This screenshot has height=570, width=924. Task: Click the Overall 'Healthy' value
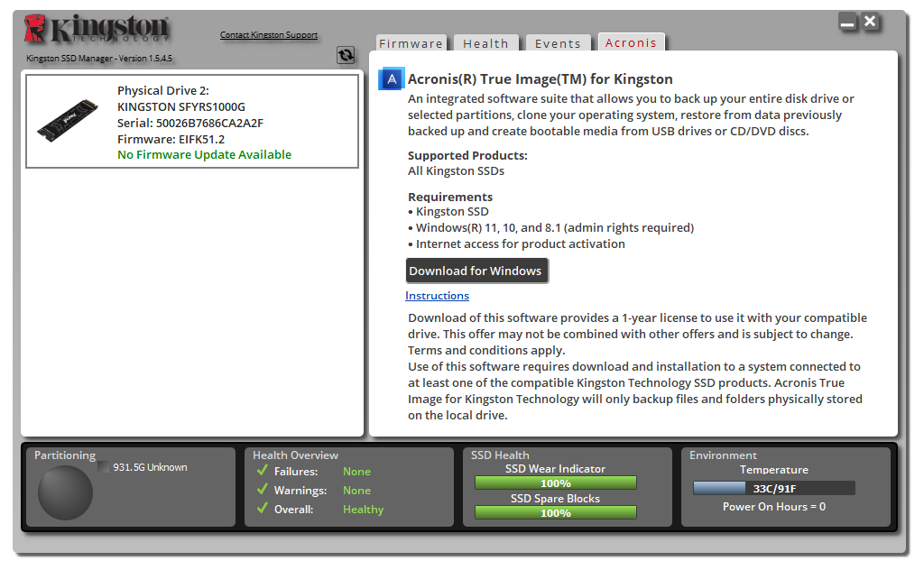click(x=363, y=510)
